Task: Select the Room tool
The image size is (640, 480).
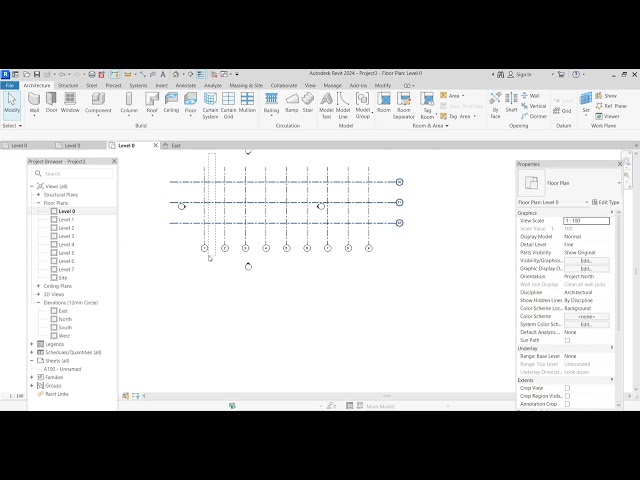Action: (x=384, y=103)
